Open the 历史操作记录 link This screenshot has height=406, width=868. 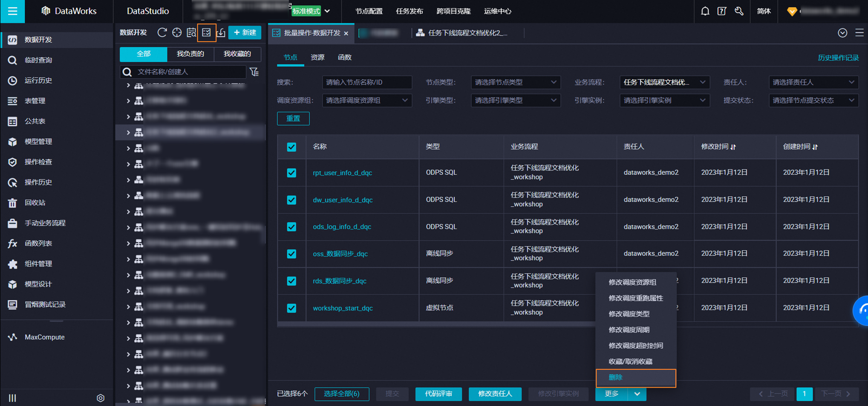click(x=838, y=58)
